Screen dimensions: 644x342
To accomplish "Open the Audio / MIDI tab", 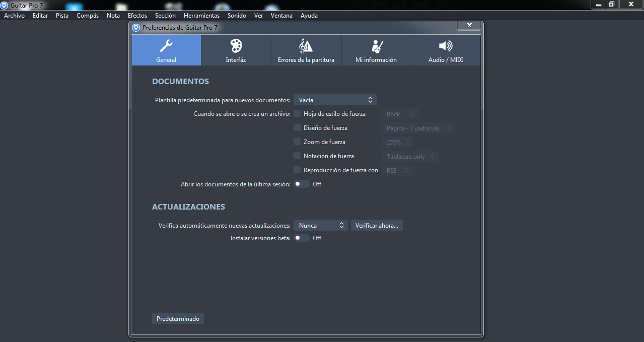I will tap(446, 50).
